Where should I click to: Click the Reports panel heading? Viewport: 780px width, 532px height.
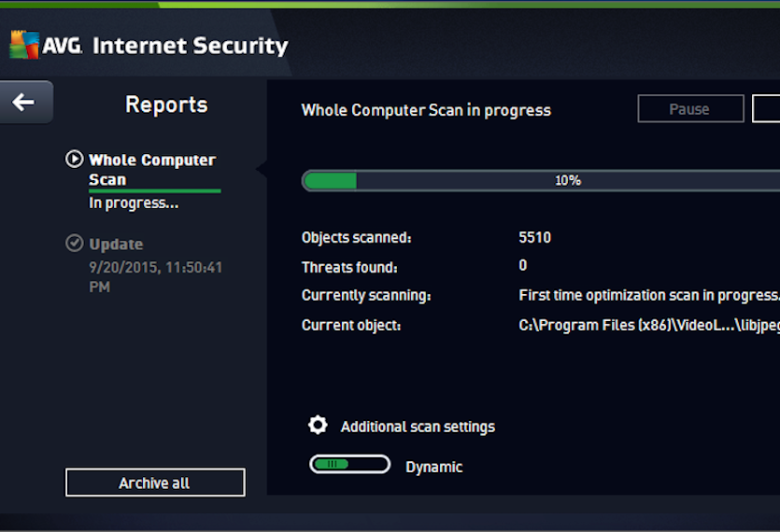166,105
